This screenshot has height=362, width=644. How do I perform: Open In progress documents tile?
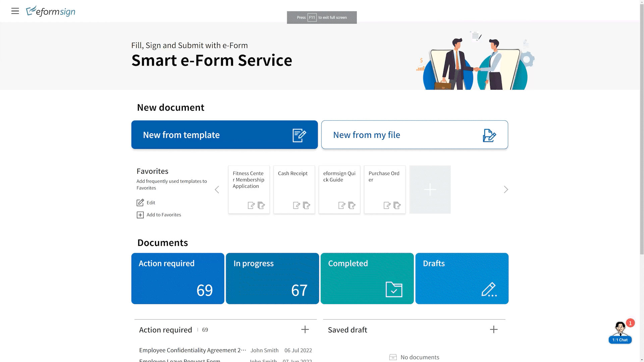coord(272,279)
